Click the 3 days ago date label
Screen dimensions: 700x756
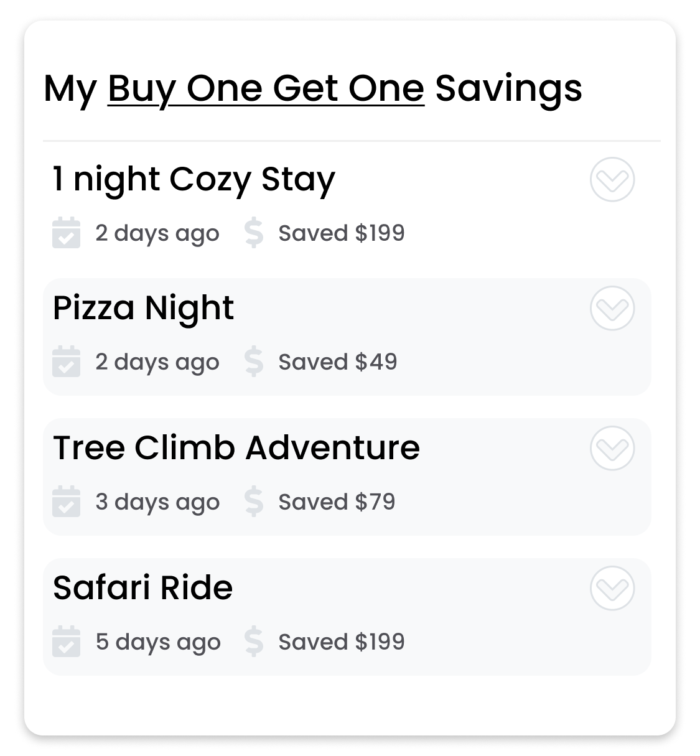157,502
